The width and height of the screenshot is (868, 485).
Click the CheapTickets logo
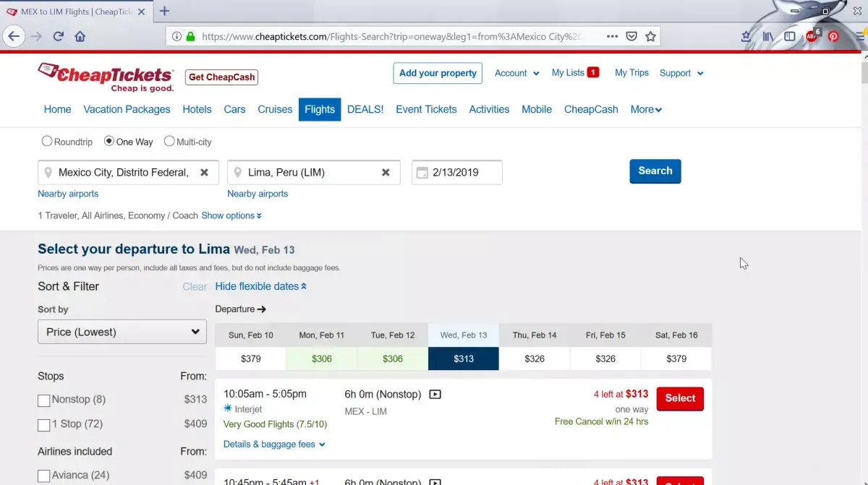[106, 77]
